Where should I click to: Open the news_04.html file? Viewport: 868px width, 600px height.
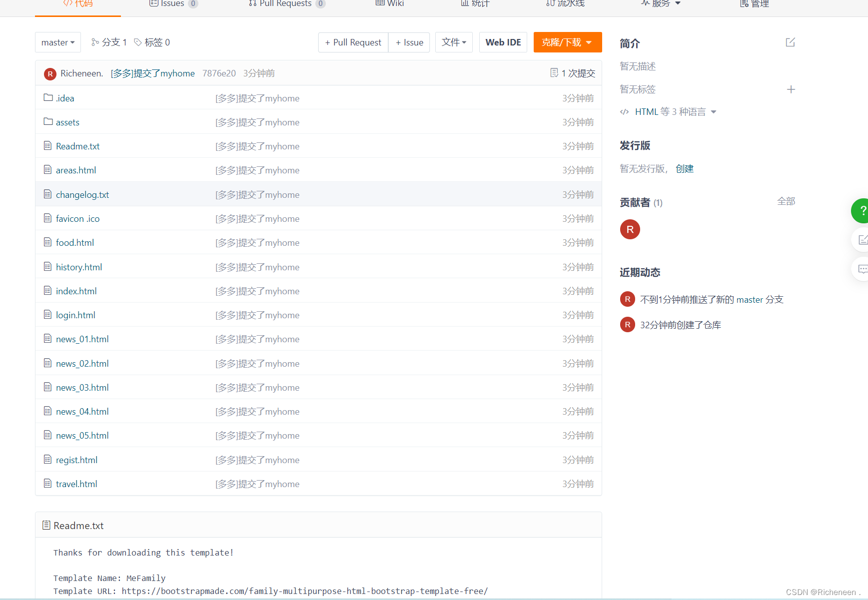(x=82, y=412)
